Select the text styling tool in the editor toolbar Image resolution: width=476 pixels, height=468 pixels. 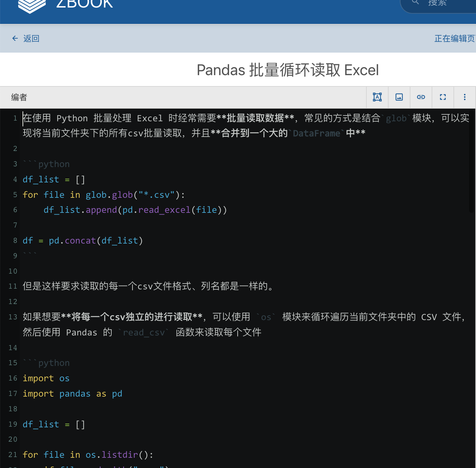click(x=377, y=97)
